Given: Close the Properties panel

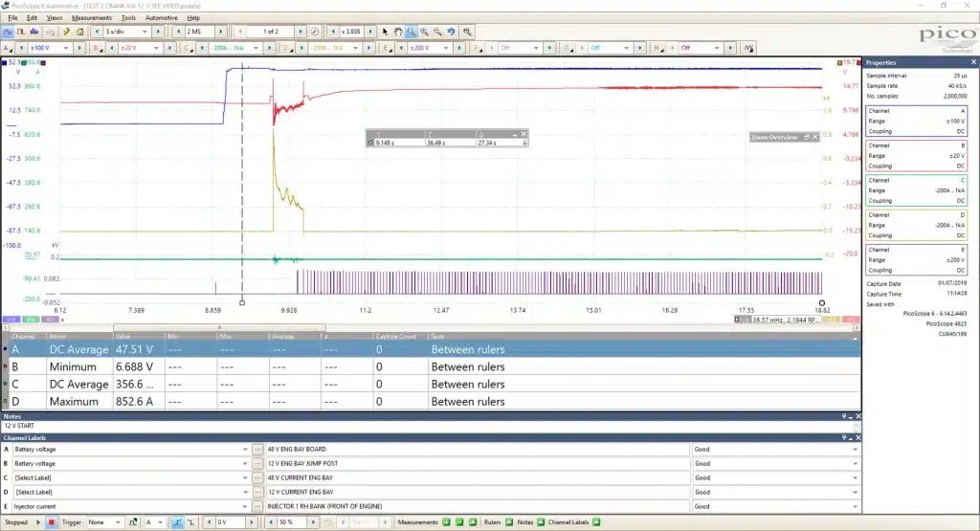Looking at the screenshot, I should (973, 62).
